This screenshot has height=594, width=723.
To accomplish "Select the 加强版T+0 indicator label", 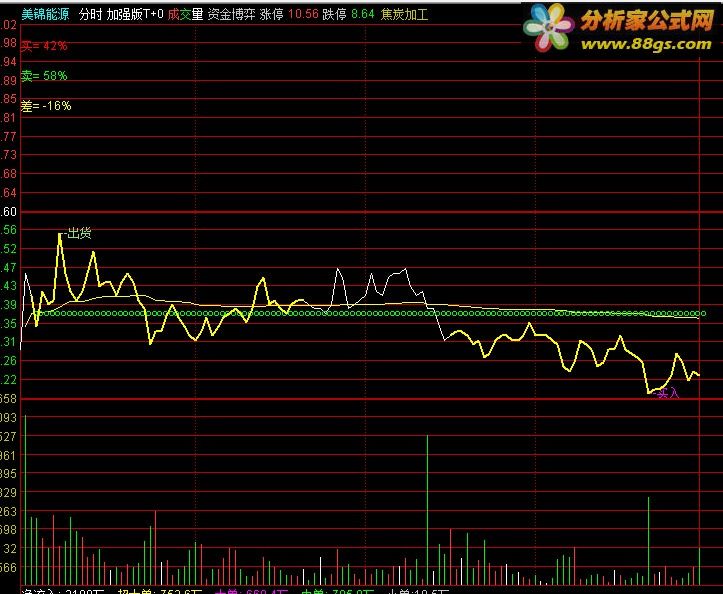I will 135,14.
